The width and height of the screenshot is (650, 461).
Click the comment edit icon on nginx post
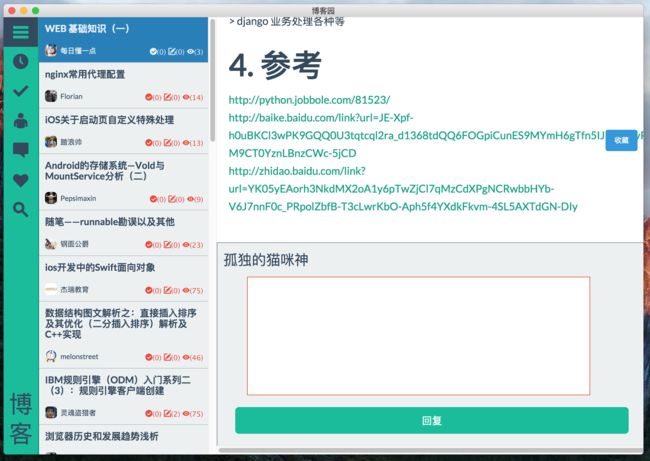coord(167,97)
